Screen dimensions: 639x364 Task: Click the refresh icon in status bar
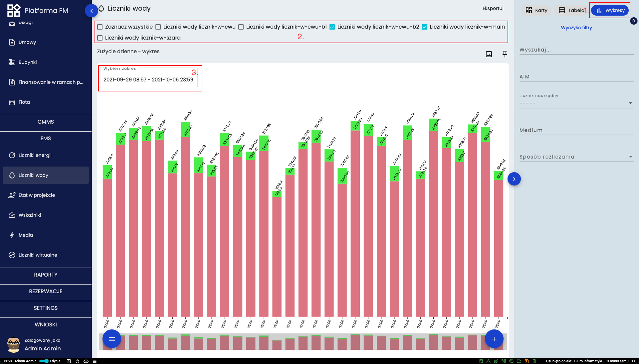(77, 361)
